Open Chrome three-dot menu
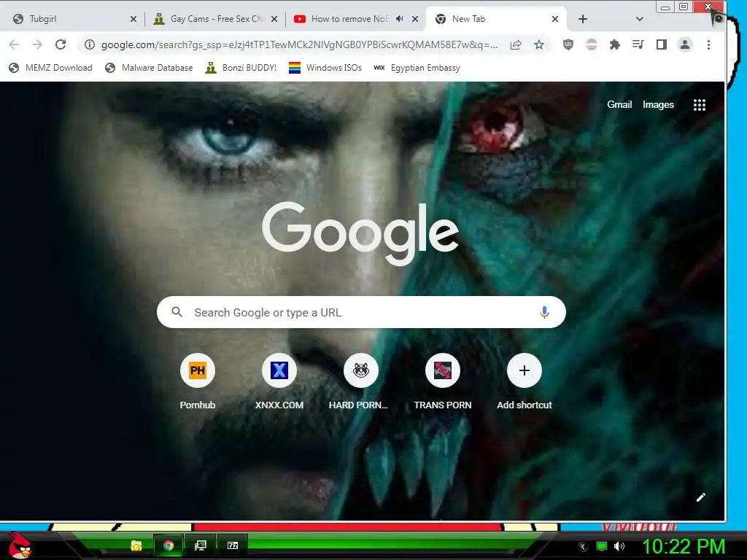Image resolution: width=747 pixels, height=560 pixels. coord(708,44)
